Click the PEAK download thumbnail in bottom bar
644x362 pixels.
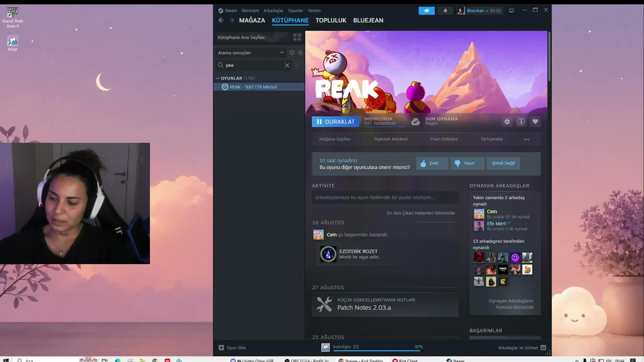[x=326, y=347]
